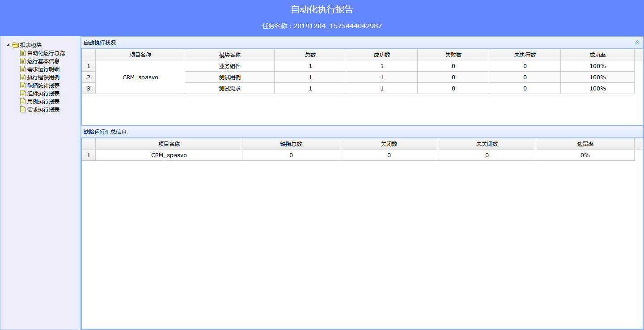Click the document icon beside 运行基本信息
Screen dimensions: 644x330
click(x=23, y=61)
